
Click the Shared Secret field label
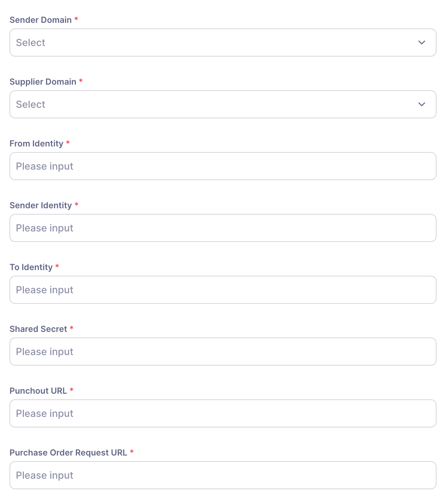[38, 329]
